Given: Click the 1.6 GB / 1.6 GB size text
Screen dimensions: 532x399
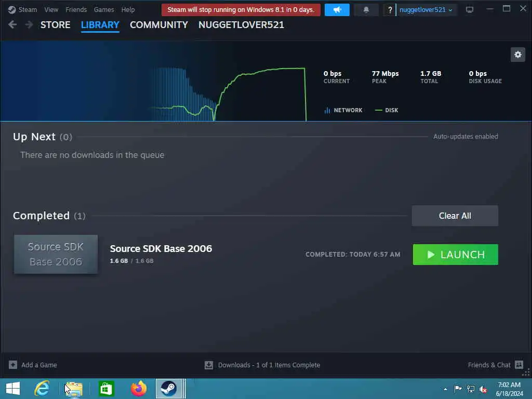Looking at the screenshot, I should [131, 261].
